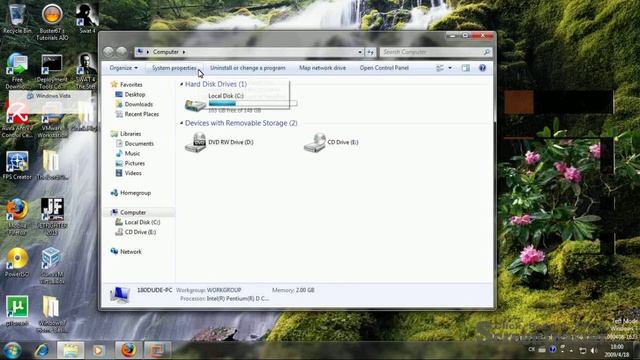This screenshot has width=640, height=360.
Task: Open Windows Media Player from taskbar
Action: pos(98,350)
